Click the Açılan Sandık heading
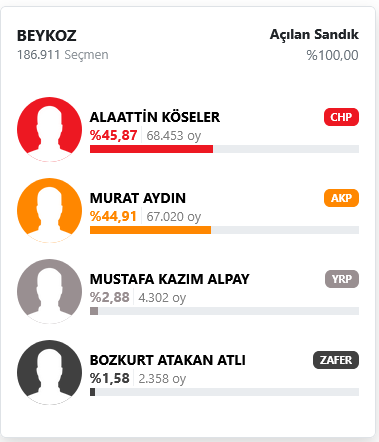Image resolution: width=379 pixels, height=442 pixels. pos(314,35)
